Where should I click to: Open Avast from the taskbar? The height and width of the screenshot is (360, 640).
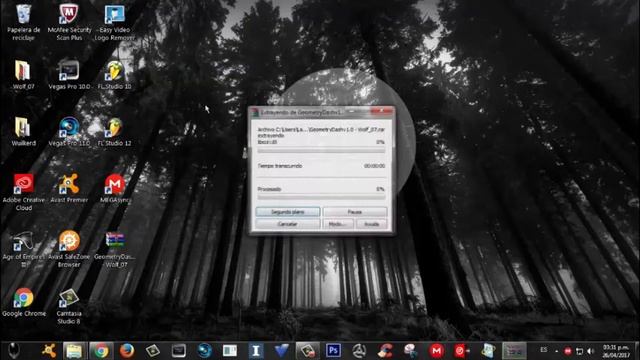point(49,351)
